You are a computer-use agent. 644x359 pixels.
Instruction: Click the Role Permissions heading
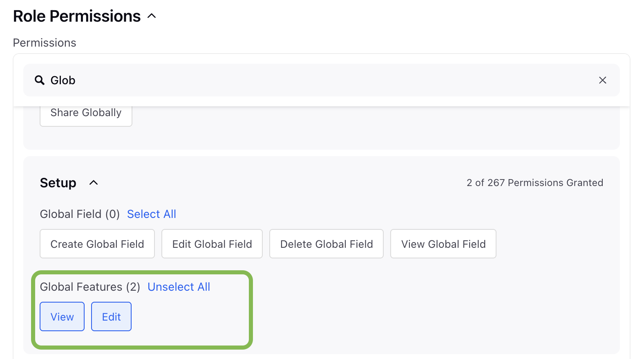point(77,16)
